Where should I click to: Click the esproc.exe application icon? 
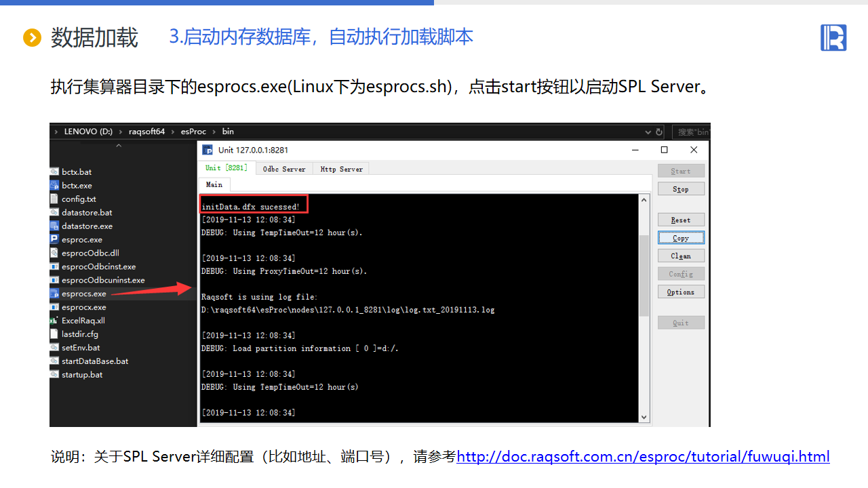click(x=54, y=239)
